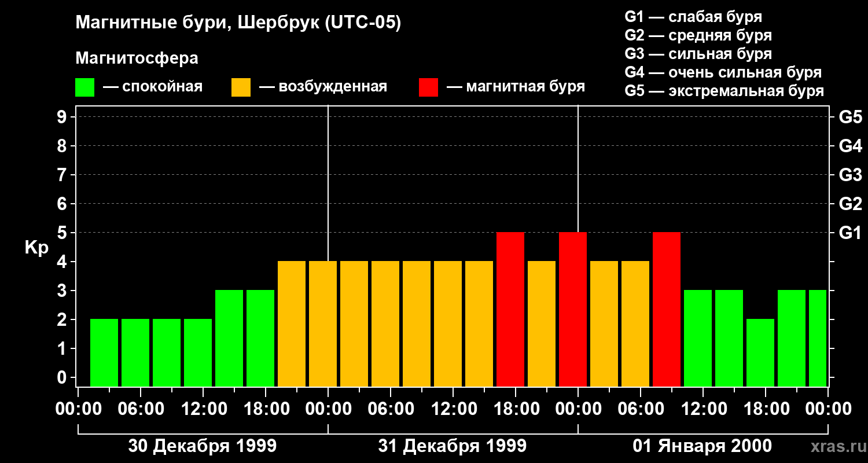Select the 'G5 — экстремальная буря' legend line
This screenshot has height=463, width=868.
pyautogui.click(x=724, y=91)
